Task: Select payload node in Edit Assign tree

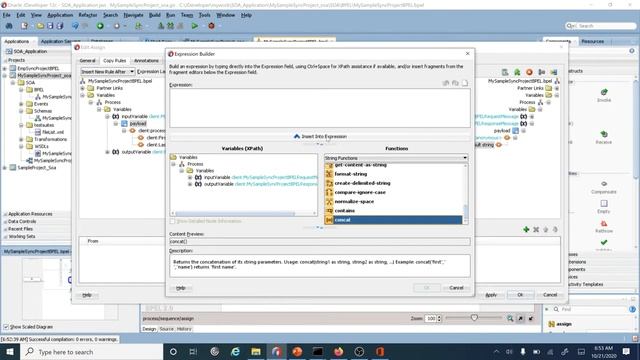Action: 138,123
